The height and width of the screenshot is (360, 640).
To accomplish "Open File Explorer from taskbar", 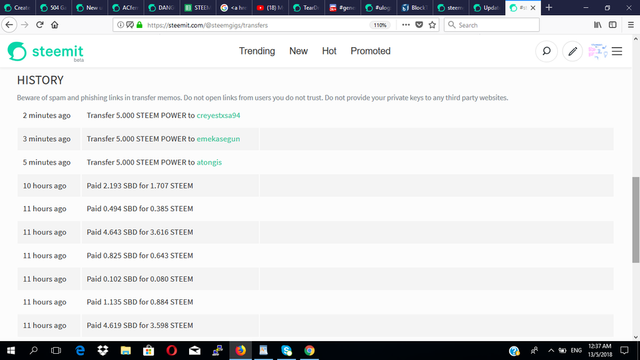I will [x=126, y=351].
